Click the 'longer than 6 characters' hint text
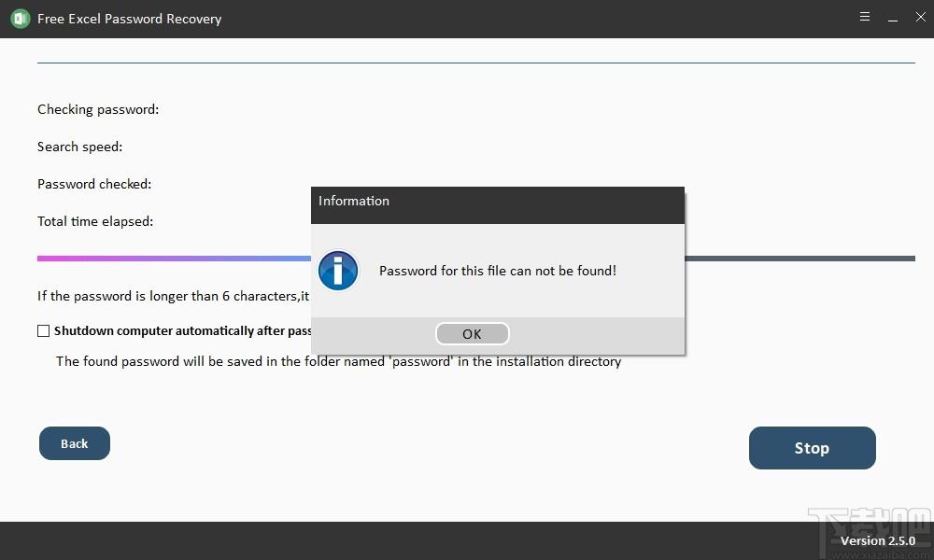934x560 pixels. click(174, 296)
